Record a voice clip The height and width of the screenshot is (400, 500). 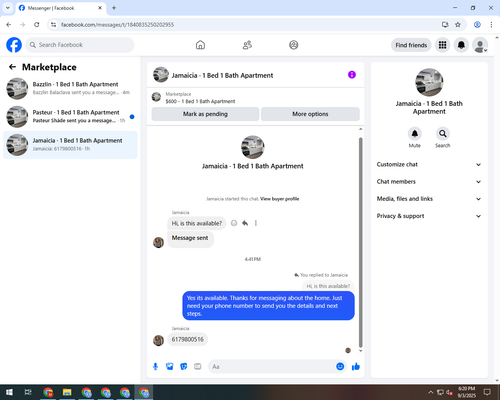155,367
